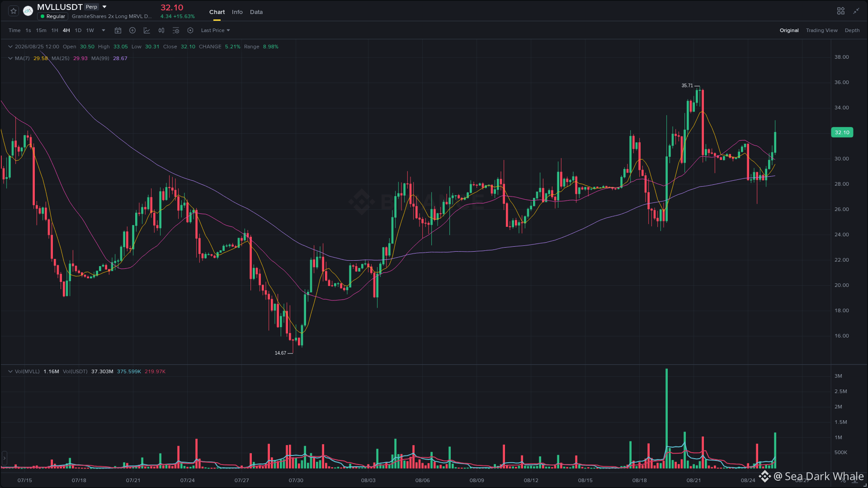Collapse the OHLC info row chevron
The height and width of the screenshot is (488, 868).
(x=10, y=47)
